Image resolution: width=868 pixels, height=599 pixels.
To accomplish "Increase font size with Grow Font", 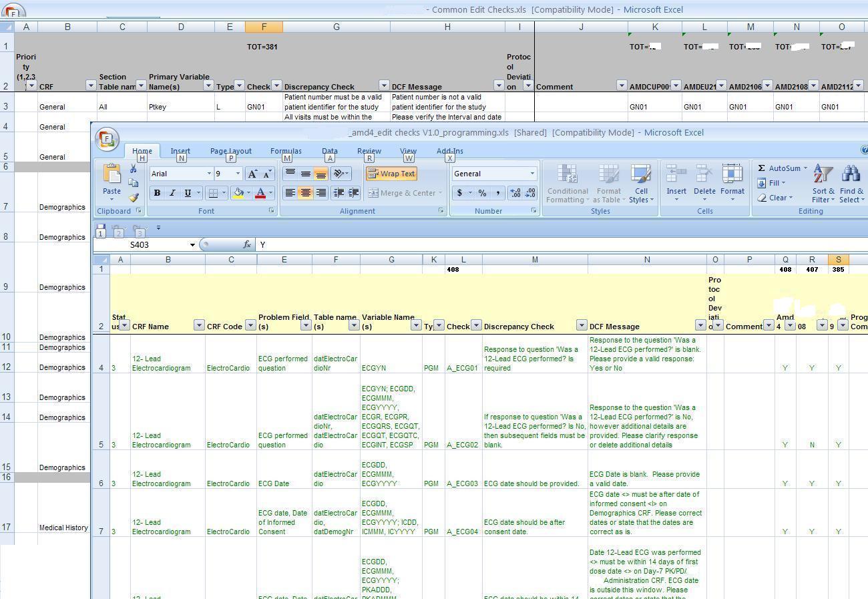I will [252, 174].
